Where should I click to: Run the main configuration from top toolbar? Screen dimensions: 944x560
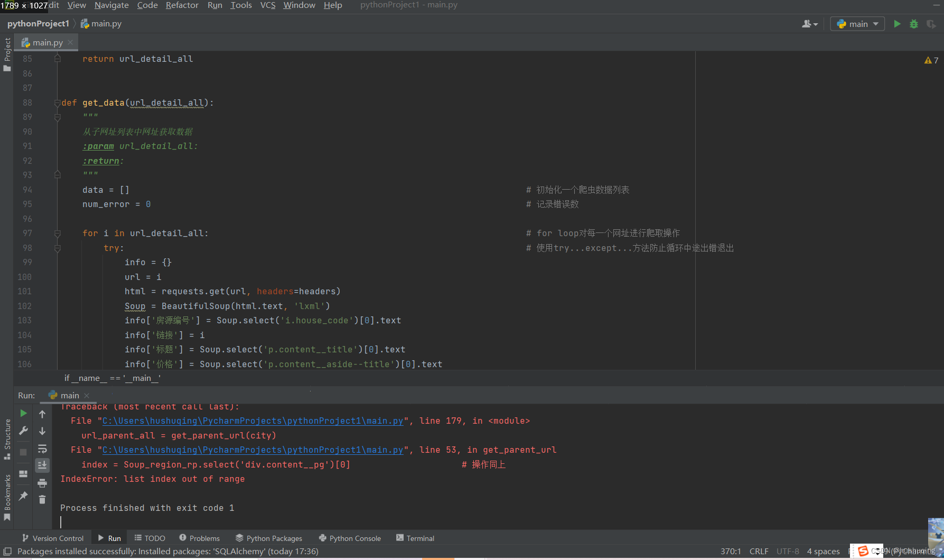897,24
